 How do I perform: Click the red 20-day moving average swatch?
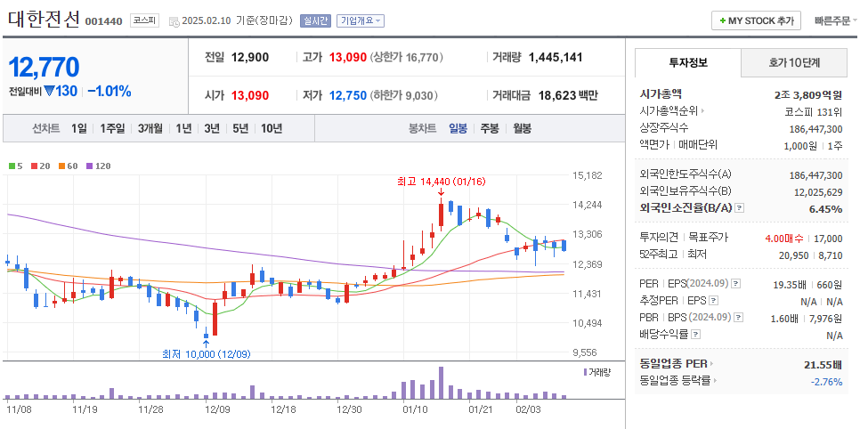click(35, 166)
